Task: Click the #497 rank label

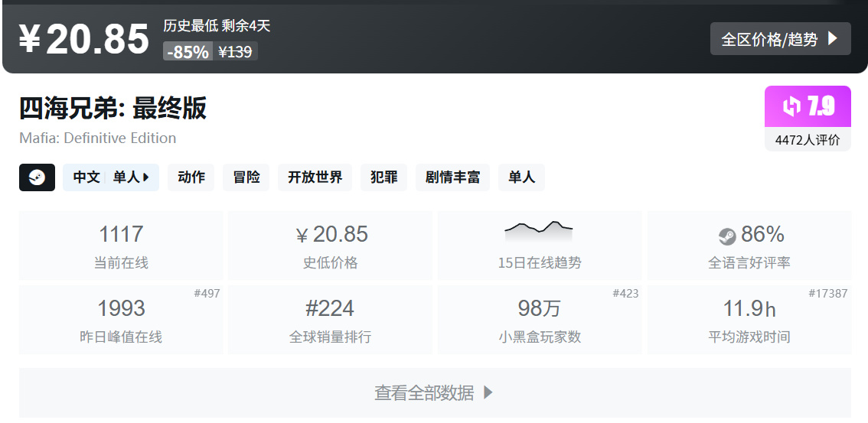Action: [207, 294]
